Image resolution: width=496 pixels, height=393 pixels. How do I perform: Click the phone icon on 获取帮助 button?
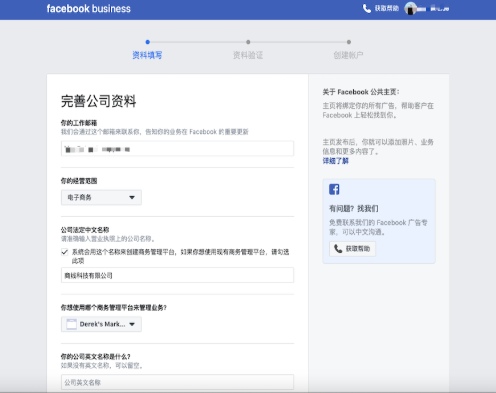pyautogui.click(x=338, y=249)
